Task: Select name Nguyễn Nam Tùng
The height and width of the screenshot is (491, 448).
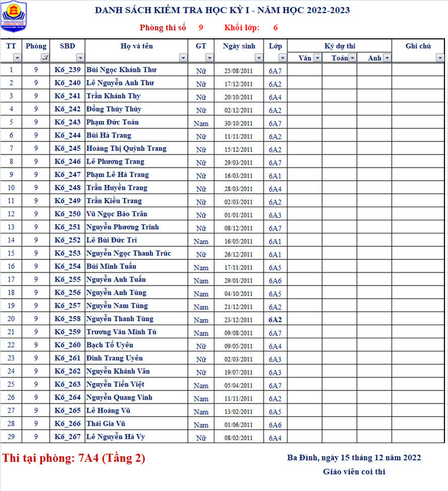Action: tap(137, 305)
